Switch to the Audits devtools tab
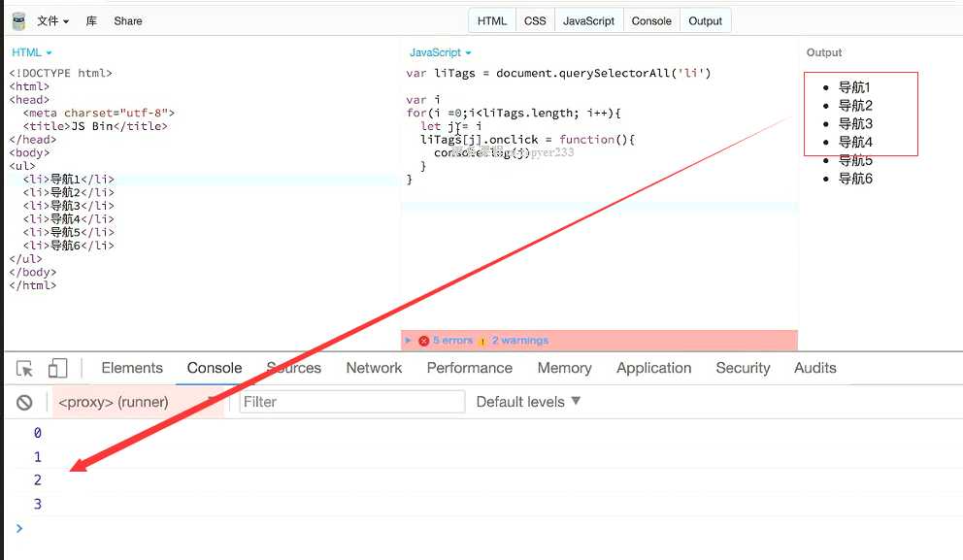 pos(815,368)
